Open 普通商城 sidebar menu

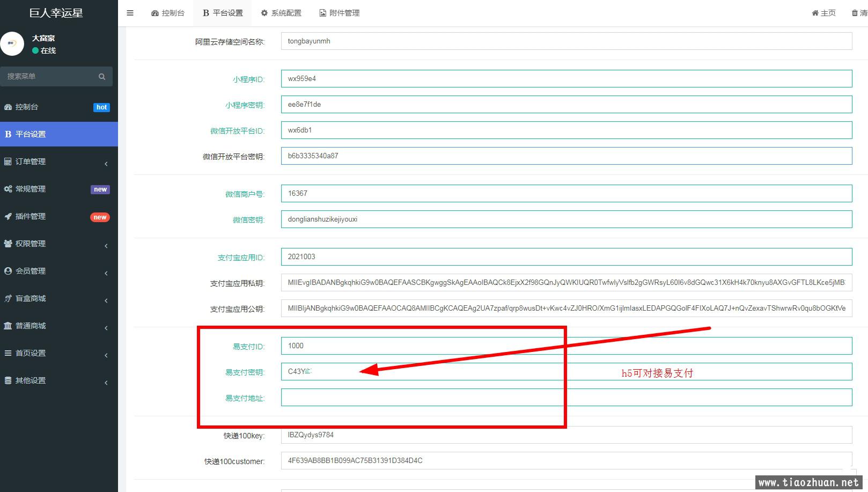pos(59,326)
